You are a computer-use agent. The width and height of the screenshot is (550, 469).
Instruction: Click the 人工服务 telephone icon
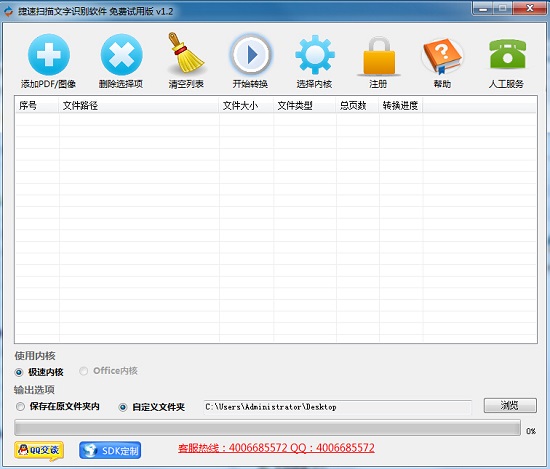point(507,54)
